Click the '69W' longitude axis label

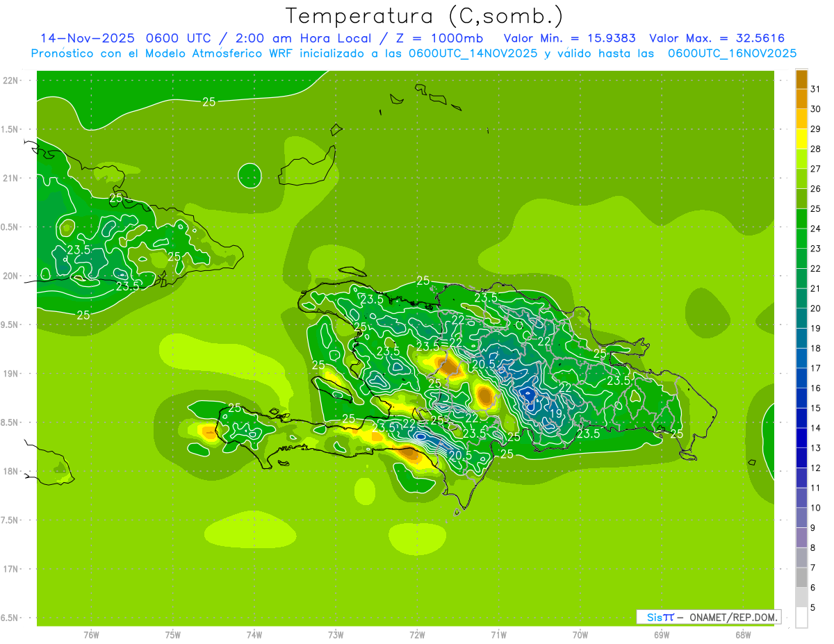pos(662,635)
